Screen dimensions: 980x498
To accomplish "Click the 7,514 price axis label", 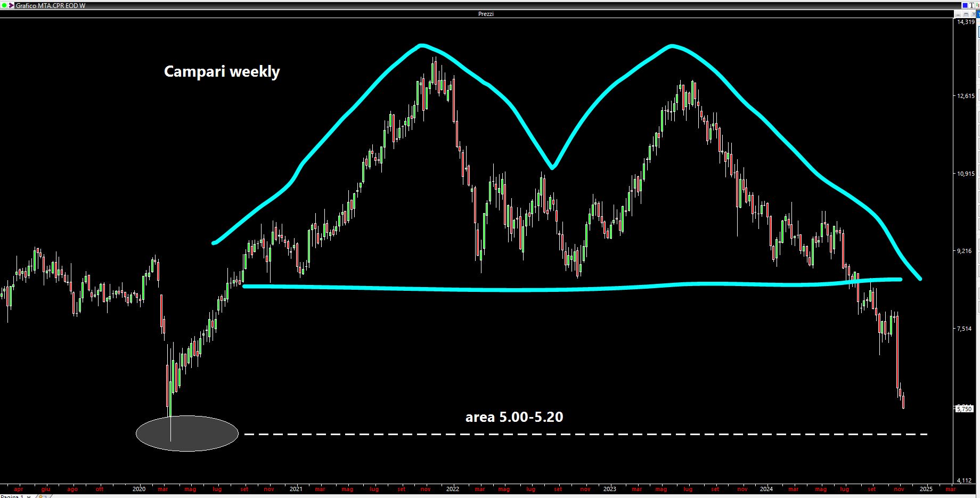I will pos(964,329).
